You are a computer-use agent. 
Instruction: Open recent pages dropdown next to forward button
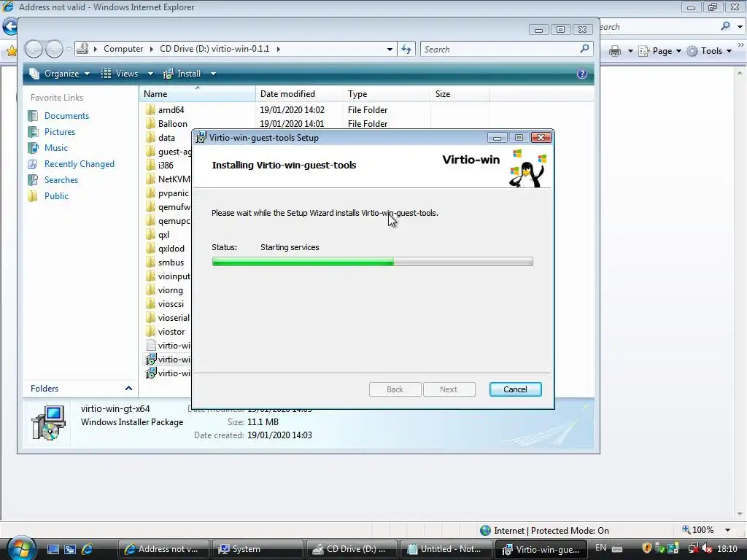(x=69, y=49)
